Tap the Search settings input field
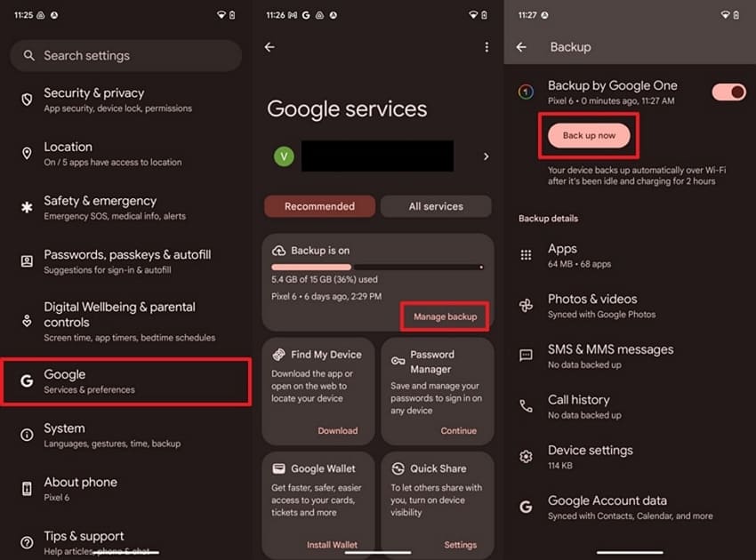Image resolution: width=756 pixels, height=560 pixels. point(133,55)
